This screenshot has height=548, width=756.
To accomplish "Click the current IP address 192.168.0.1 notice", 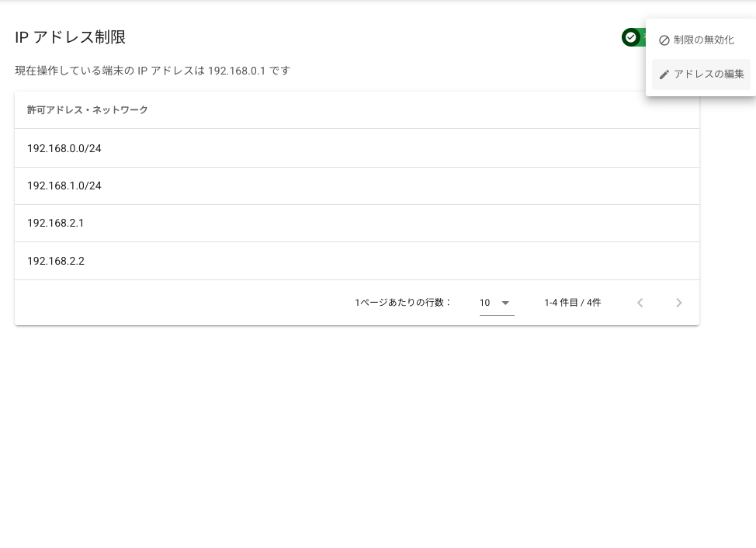I will click(x=152, y=71).
